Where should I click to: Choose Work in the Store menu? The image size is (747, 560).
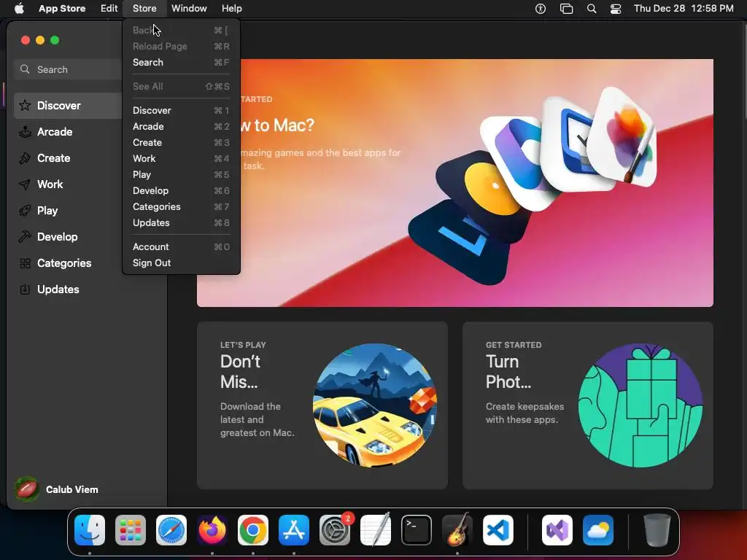(181, 158)
